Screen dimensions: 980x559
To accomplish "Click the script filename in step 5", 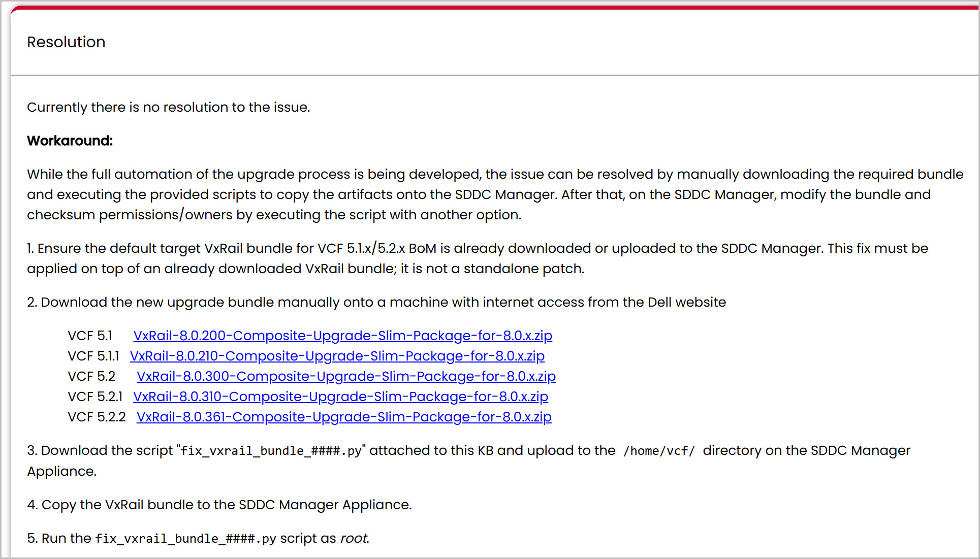I will 185,539.
